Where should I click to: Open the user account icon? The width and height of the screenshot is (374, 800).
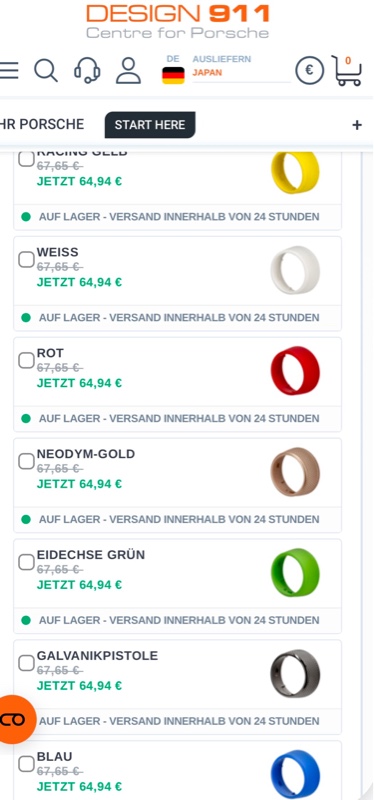[x=128, y=70]
